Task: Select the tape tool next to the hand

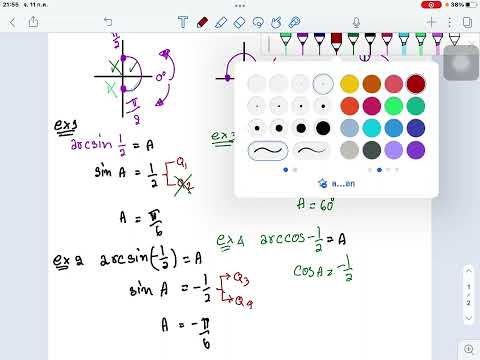Action: 294,22
